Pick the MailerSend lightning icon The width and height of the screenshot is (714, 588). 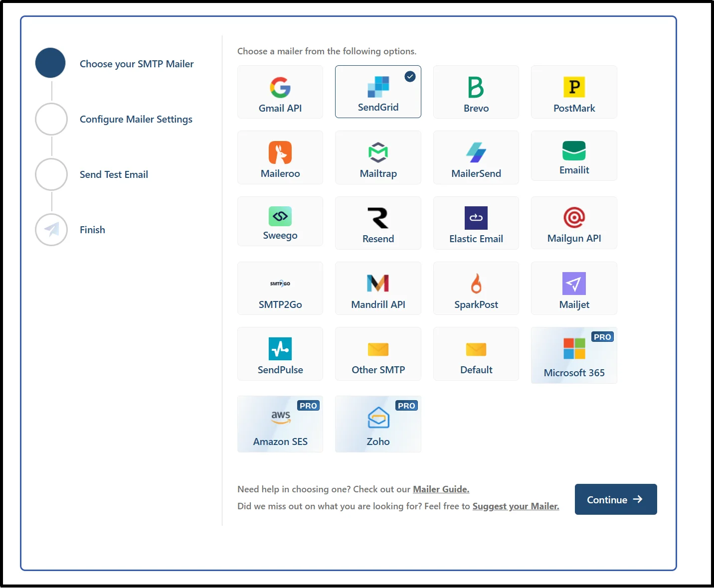[476, 152]
